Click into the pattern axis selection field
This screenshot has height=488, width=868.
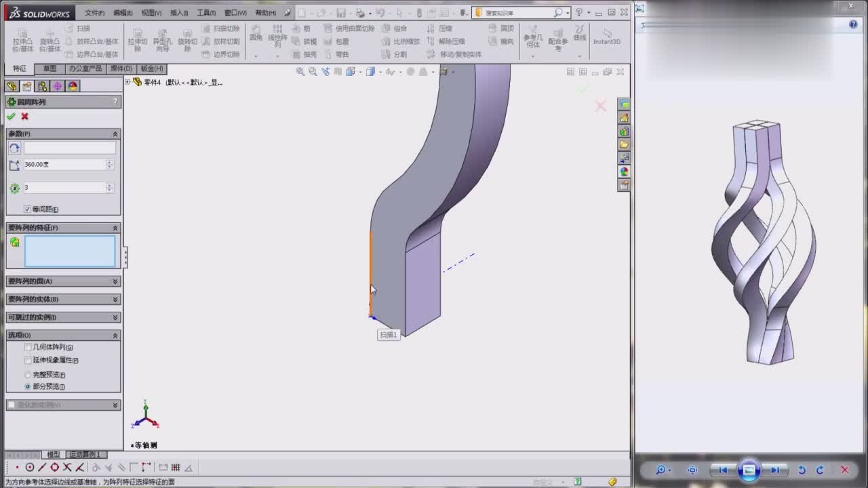70,148
